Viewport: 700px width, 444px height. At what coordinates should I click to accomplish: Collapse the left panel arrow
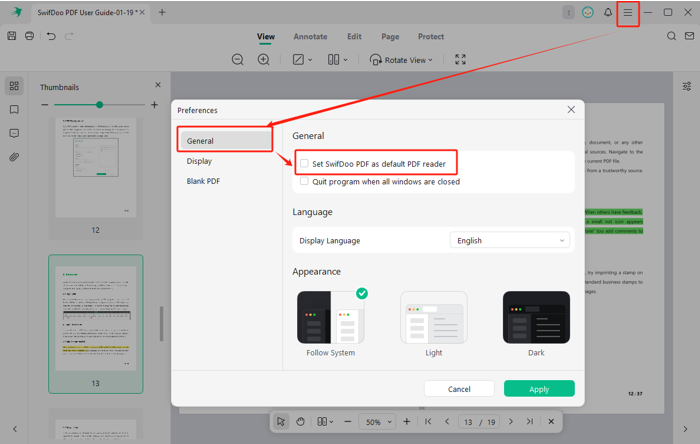[15, 429]
